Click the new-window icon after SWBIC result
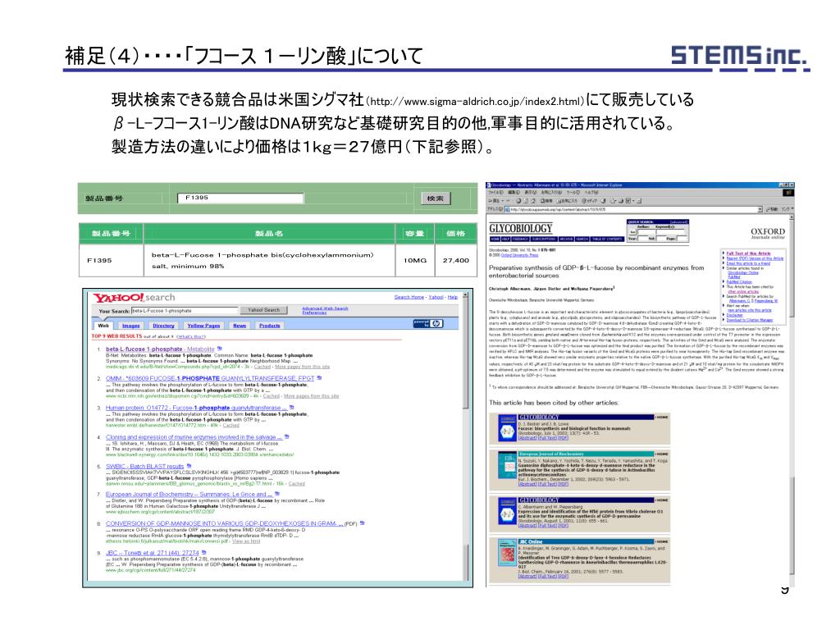This screenshot has width=840, height=630. tap(189, 466)
